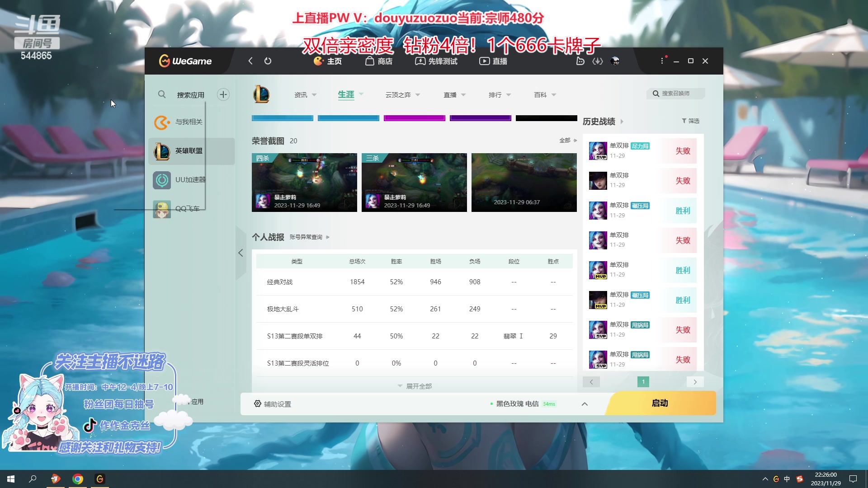Click the WeGame logo
The height and width of the screenshot is (488, 868).
point(185,61)
